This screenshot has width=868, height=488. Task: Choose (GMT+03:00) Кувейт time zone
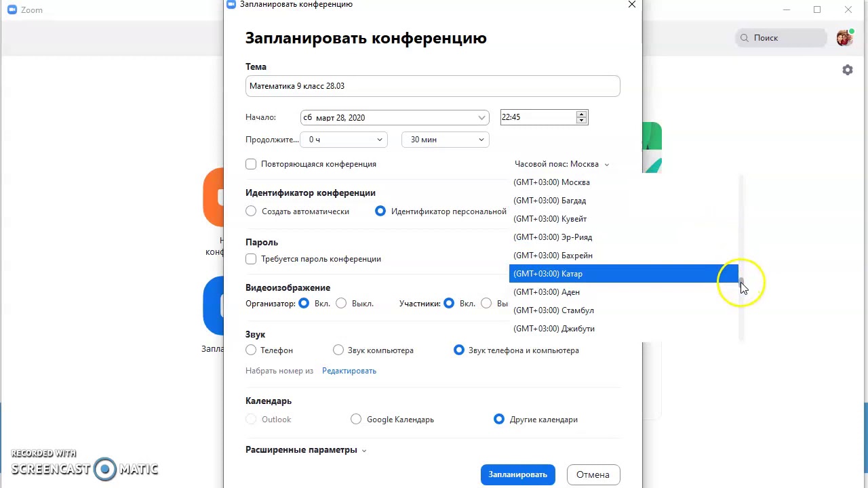(x=623, y=219)
